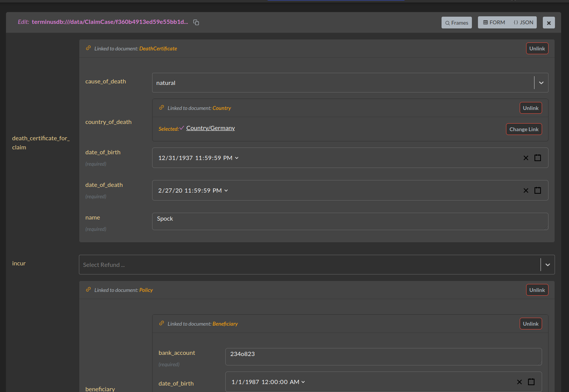The image size is (569, 392).
Task: Copy the document ID with the copy icon
Action: [196, 22]
